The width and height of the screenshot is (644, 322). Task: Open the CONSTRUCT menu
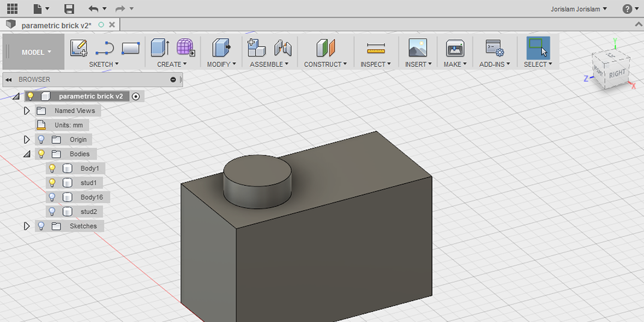(x=326, y=64)
